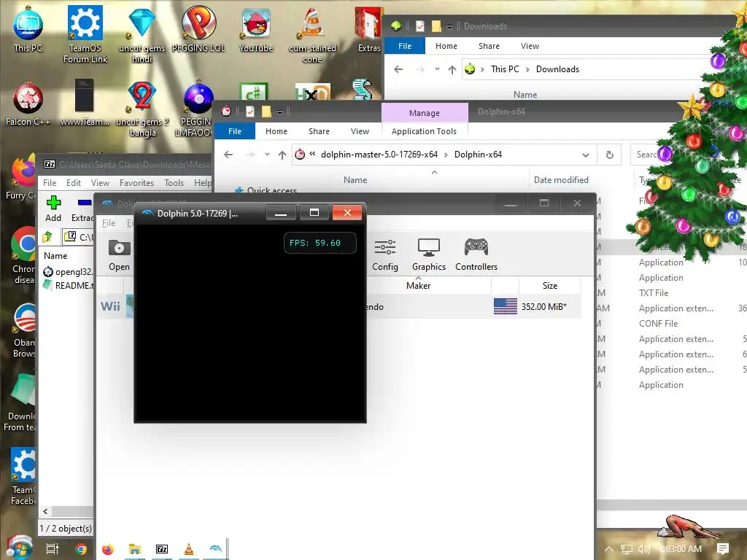Open Dolphin Config settings
The image size is (747, 560).
pos(385,254)
